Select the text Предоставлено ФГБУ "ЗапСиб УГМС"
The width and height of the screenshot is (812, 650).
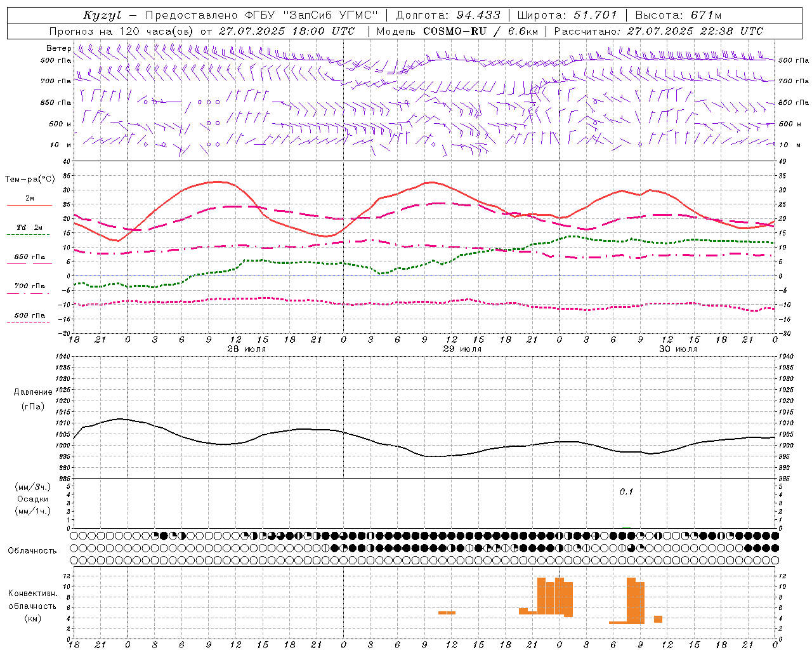pos(261,15)
